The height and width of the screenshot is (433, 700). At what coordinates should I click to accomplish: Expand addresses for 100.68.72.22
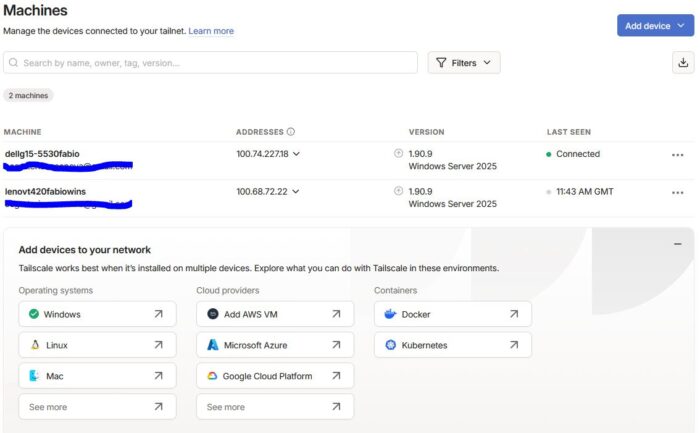296,192
